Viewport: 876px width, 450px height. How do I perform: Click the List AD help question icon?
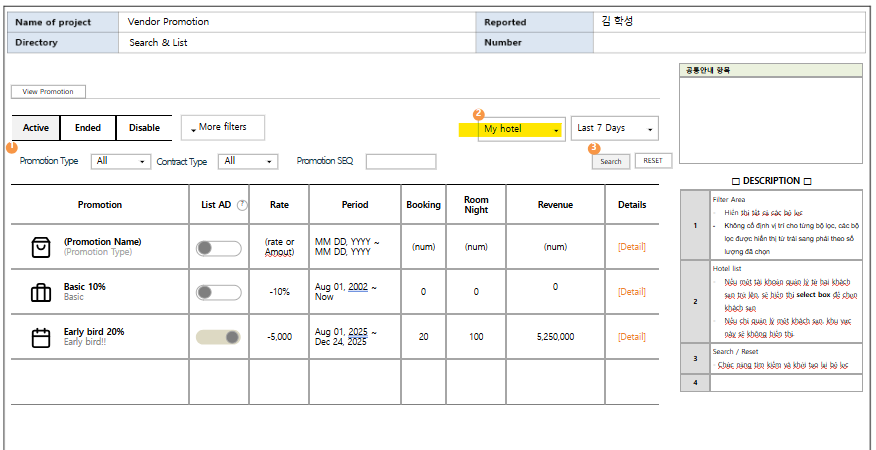click(x=241, y=205)
